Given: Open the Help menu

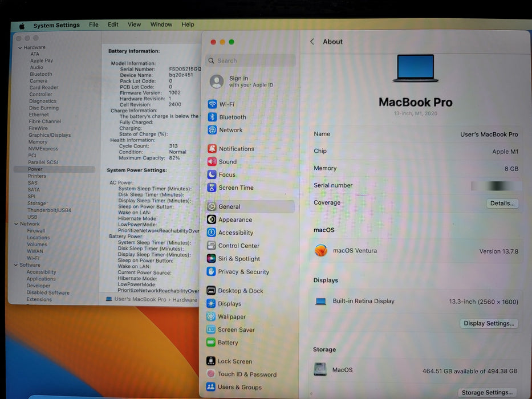Looking at the screenshot, I should click(188, 25).
